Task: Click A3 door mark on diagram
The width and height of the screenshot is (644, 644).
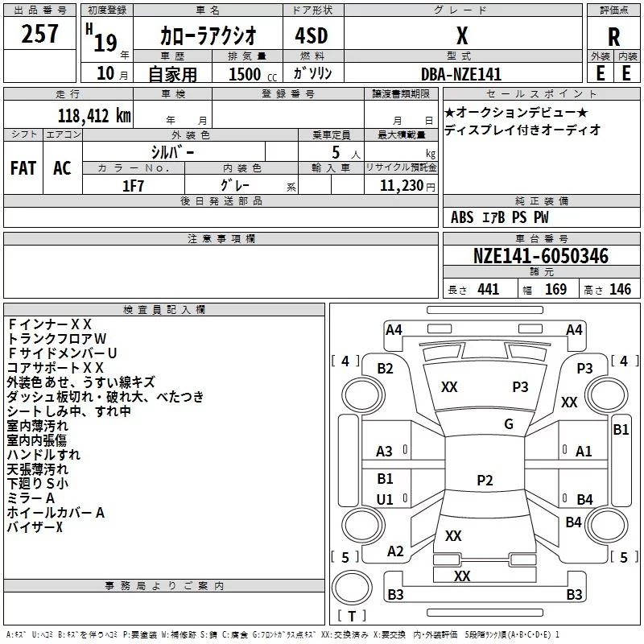Action: pyautogui.click(x=384, y=452)
